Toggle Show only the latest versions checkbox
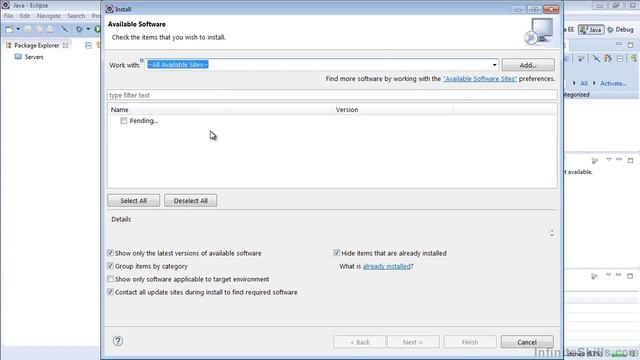Image resolution: width=640 pixels, height=360 pixels. pos(110,253)
